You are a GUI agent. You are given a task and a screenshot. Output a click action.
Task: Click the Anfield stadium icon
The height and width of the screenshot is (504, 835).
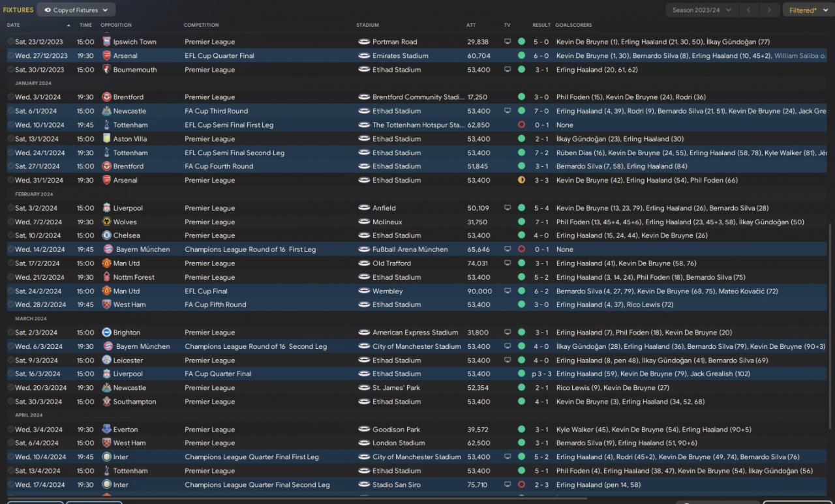pyautogui.click(x=364, y=208)
